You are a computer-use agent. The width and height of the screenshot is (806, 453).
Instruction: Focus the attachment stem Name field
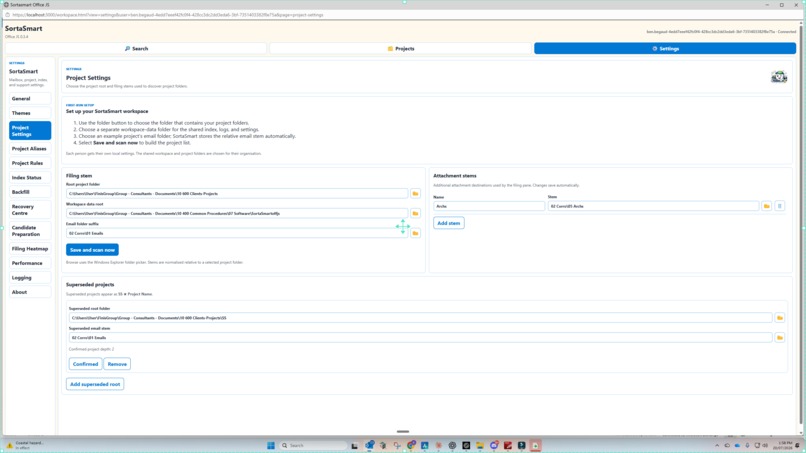click(x=489, y=206)
